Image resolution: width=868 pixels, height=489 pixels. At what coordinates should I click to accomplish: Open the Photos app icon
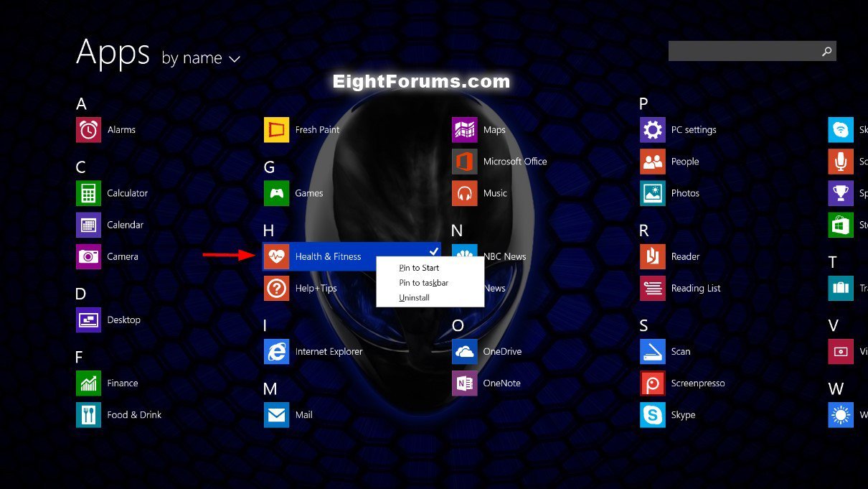click(x=652, y=193)
